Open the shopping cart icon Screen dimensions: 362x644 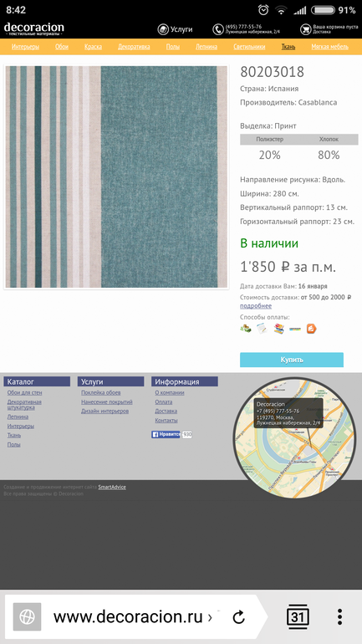(305, 29)
